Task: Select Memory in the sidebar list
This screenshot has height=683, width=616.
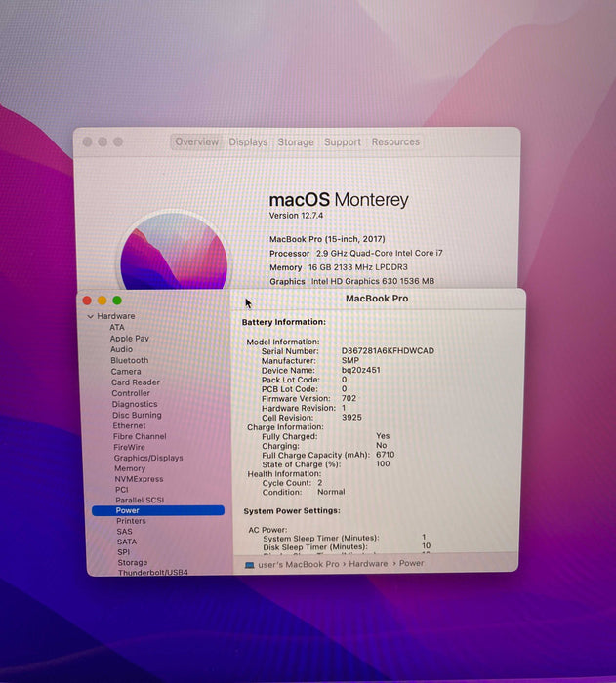Action: coord(130,468)
